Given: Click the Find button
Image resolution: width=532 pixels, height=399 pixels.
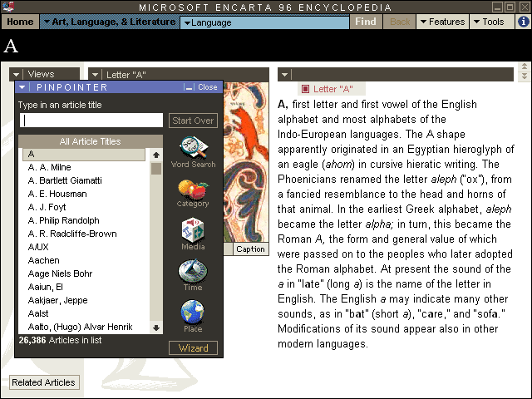Looking at the screenshot, I should pos(366,22).
